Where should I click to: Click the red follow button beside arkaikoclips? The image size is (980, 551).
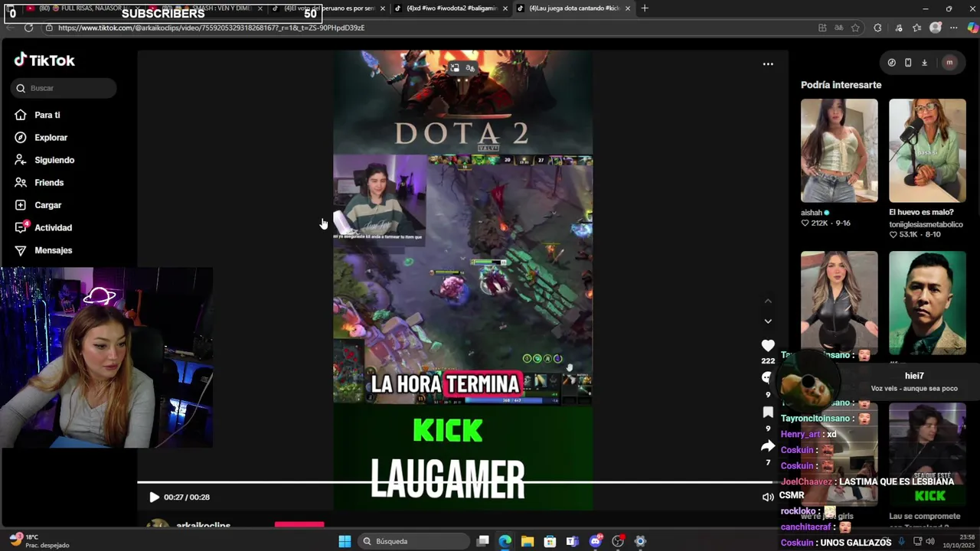[299, 525]
